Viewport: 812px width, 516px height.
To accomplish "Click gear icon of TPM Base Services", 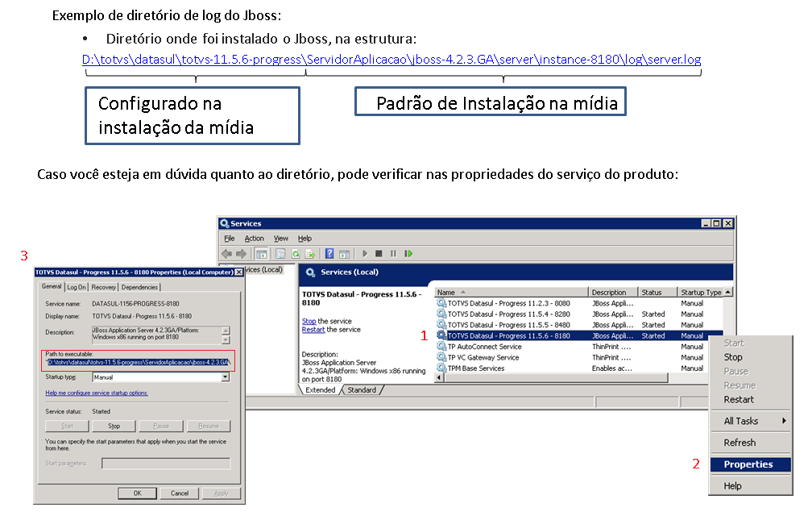I will point(441,368).
